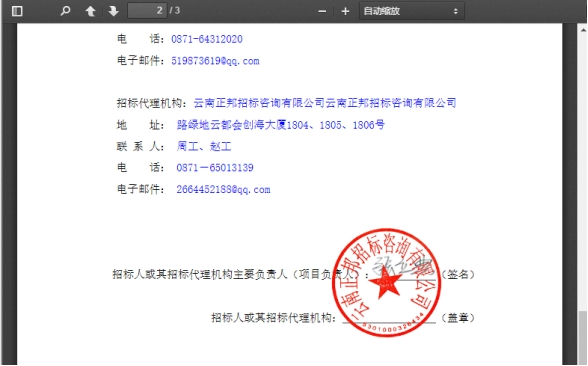Select the page number field
The height and width of the screenshot is (366, 588).
point(147,10)
